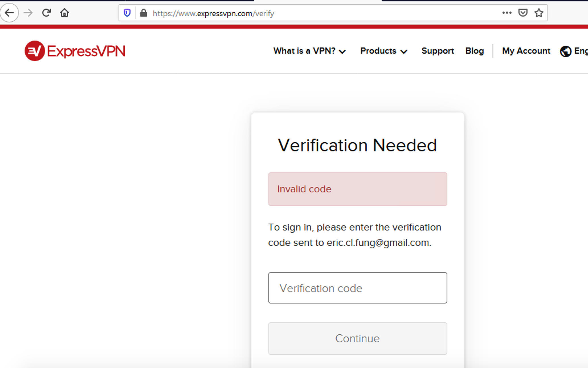Open page actions three-dot menu

507,13
